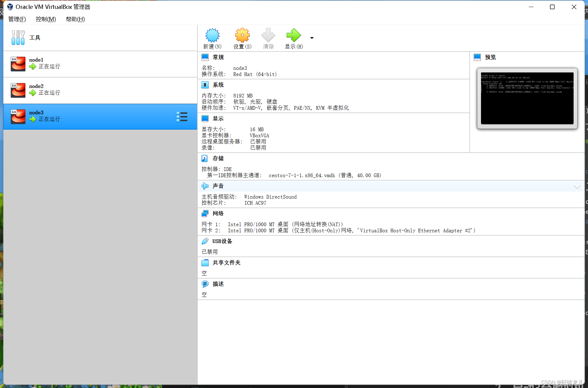Click the 声音 speaker icon

coord(205,186)
